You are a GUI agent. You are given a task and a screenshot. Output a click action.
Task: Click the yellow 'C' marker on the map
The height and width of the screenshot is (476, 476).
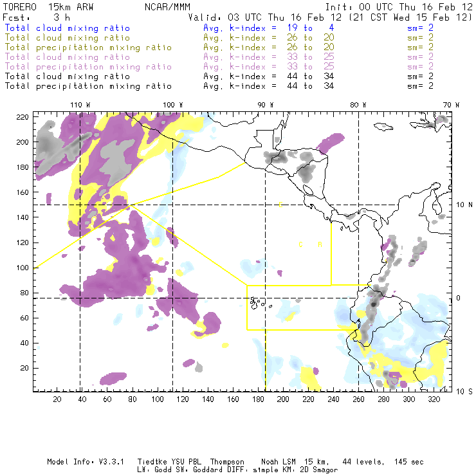pyautogui.click(x=300, y=244)
